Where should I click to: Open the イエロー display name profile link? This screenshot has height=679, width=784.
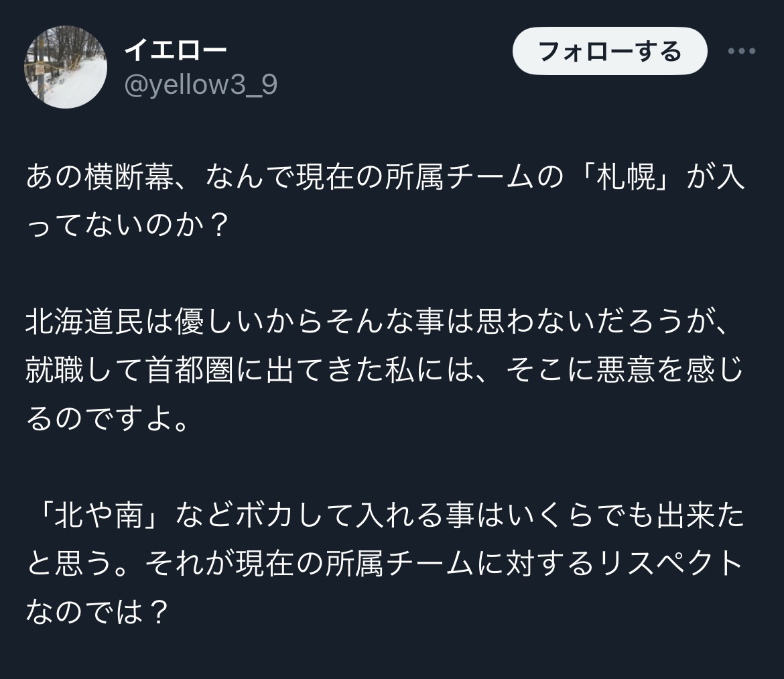click(x=176, y=49)
